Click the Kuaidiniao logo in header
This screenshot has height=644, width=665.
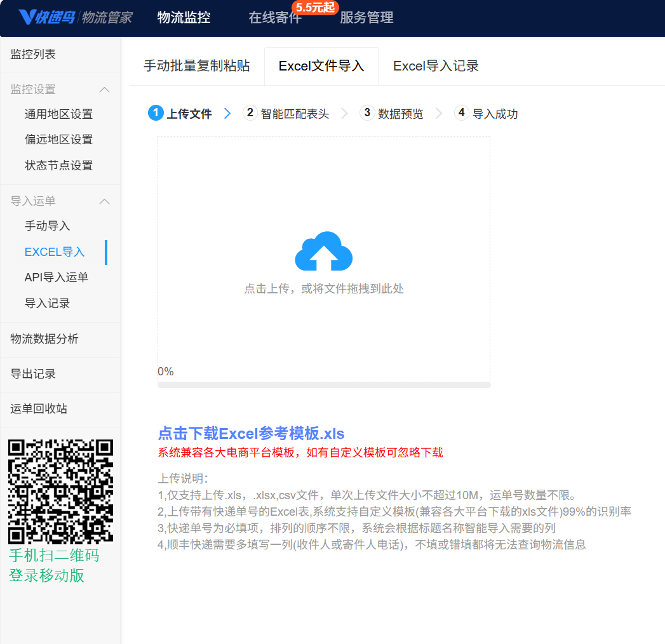point(75,17)
